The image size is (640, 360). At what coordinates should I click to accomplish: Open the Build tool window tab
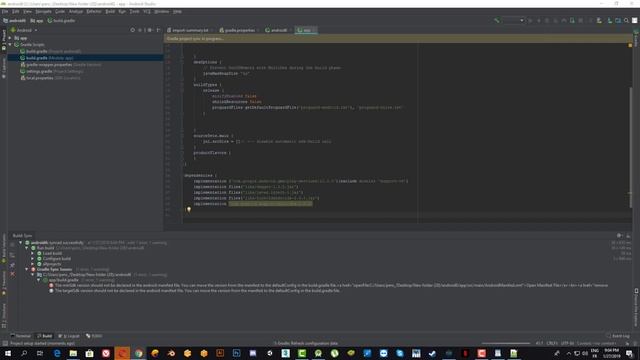(44, 336)
